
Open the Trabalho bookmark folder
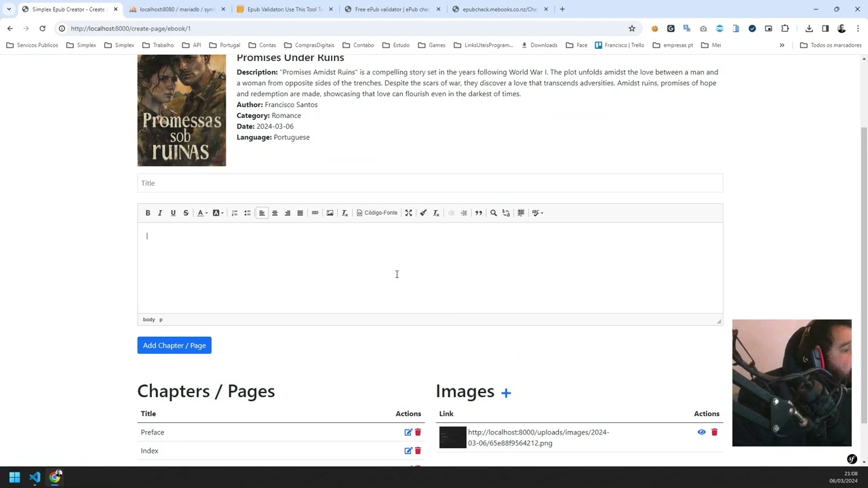(158, 45)
